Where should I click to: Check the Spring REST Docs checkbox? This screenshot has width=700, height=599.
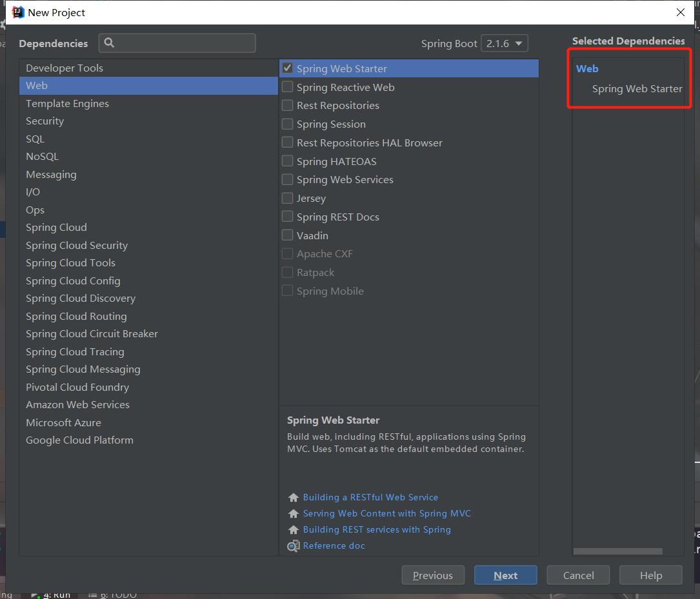[x=288, y=216]
